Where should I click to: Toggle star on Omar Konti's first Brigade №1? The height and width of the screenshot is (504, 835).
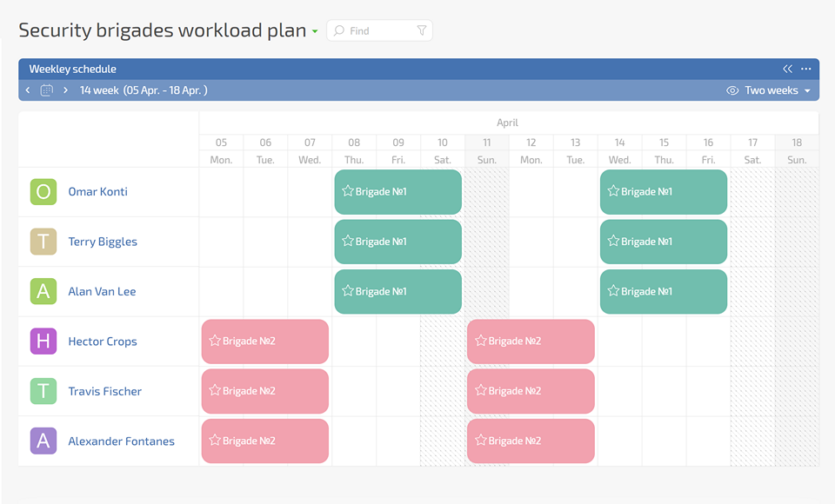348,191
